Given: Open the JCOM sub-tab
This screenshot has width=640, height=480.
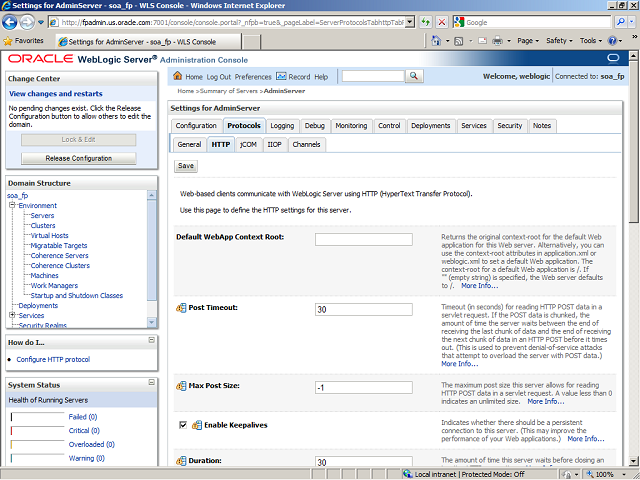Looking at the screenshot, I should [248, 144].
